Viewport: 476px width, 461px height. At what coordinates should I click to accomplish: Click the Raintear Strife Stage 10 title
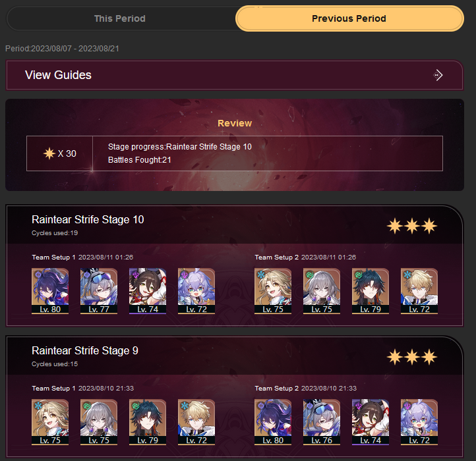pyautogui.click(x=88, y=219)
